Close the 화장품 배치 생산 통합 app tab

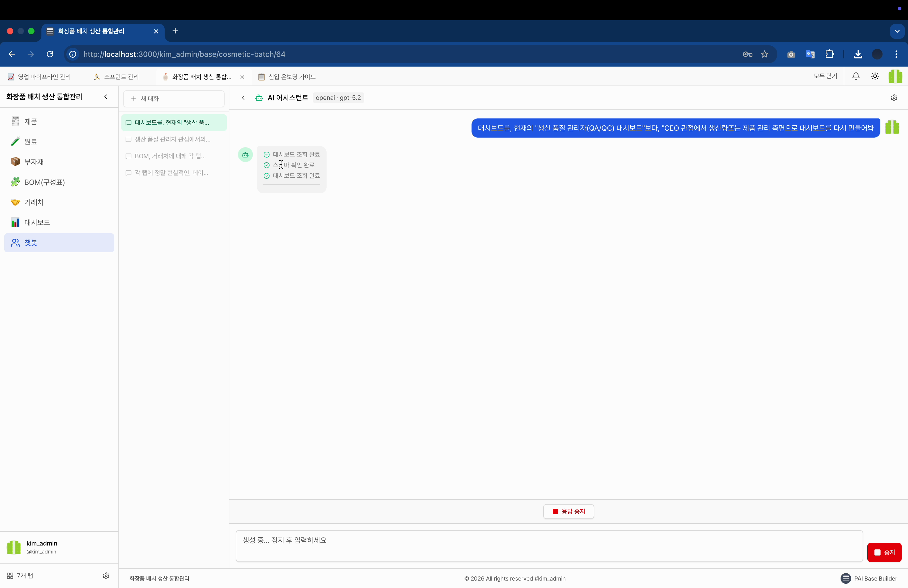[x=242, y=77]
